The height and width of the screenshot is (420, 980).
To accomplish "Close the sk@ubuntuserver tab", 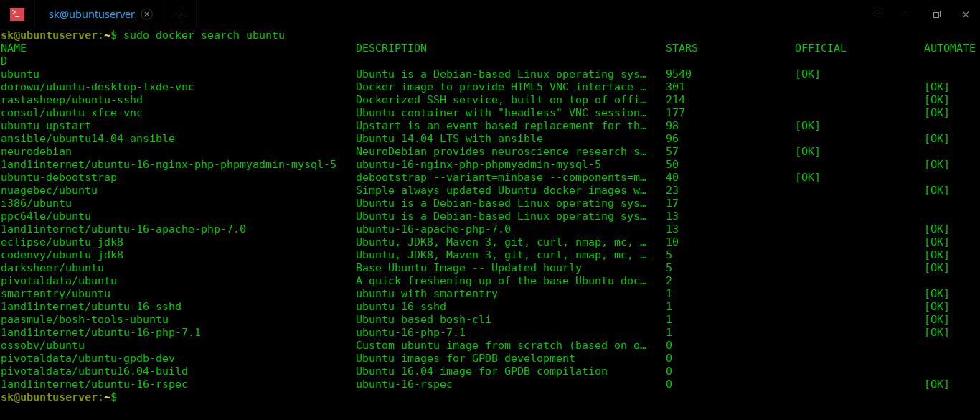I will tap(147, 14).
